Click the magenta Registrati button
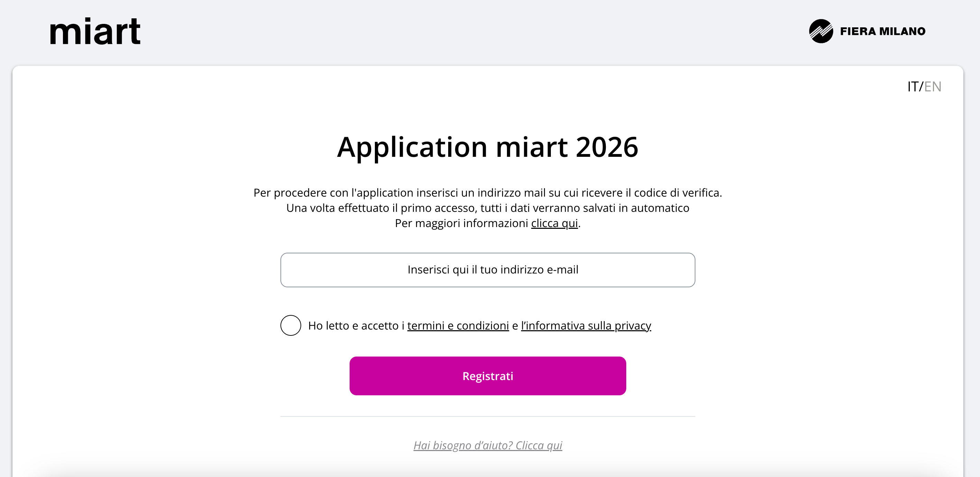This screenshot has width=980, height=477. point(488,376)
